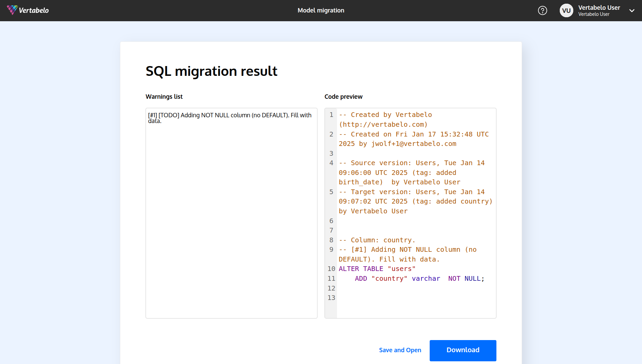Click the Source version comment in code
The width and height of the screenshot is (642, 364).
point(411,173)
